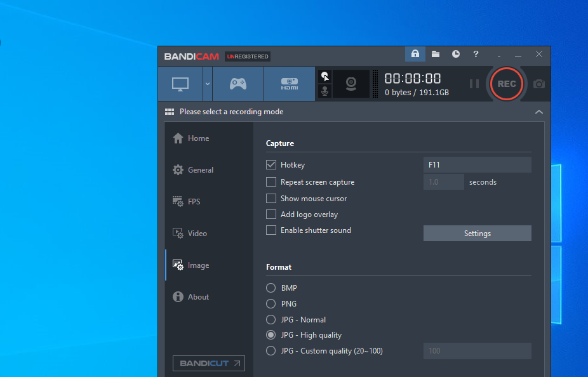
Task: Open scheduled recording clock icon
Action: 456,54
